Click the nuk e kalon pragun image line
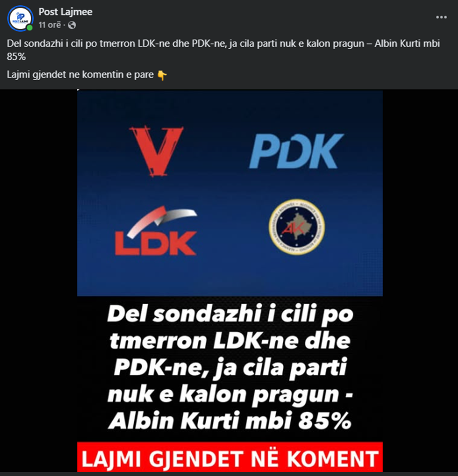The height and width of the screenshot is (476, 458). click(x=230, y=394)
